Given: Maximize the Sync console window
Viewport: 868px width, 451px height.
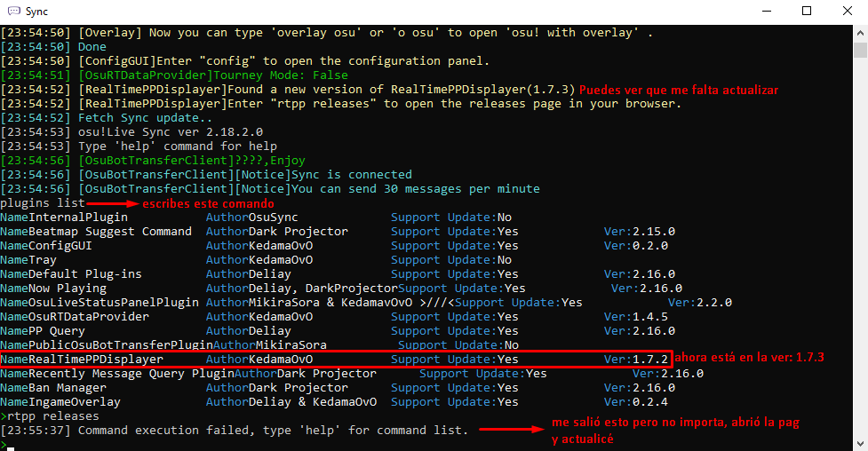Looking at the screenshot, I should point(807,11).
